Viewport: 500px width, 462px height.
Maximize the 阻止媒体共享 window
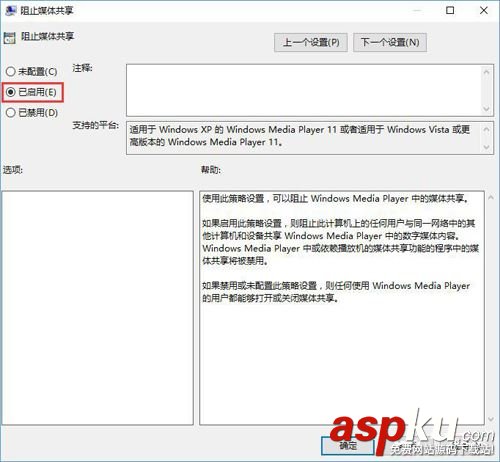click(x=450, y=10)
